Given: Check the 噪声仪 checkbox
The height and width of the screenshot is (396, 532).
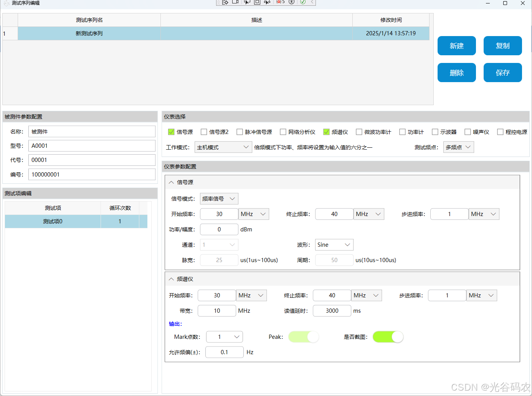Looking at the screenshot, I should click(468, 132).
